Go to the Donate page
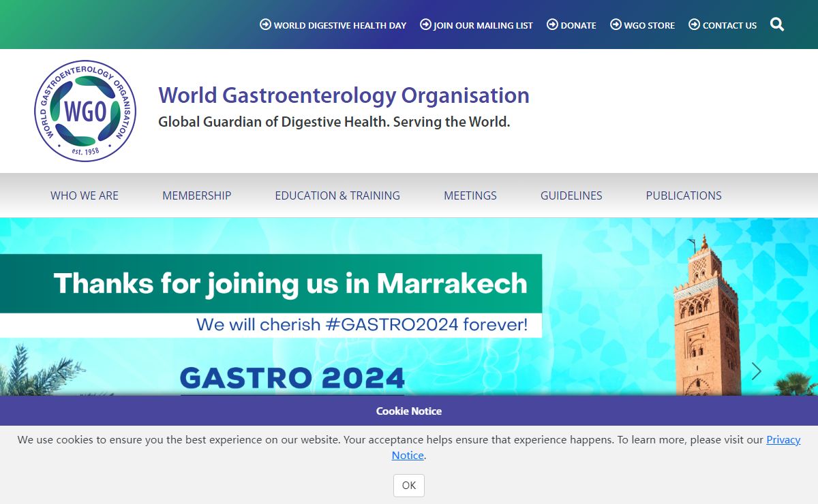Viewport: 818px width, 504px height. click(579, 25)
